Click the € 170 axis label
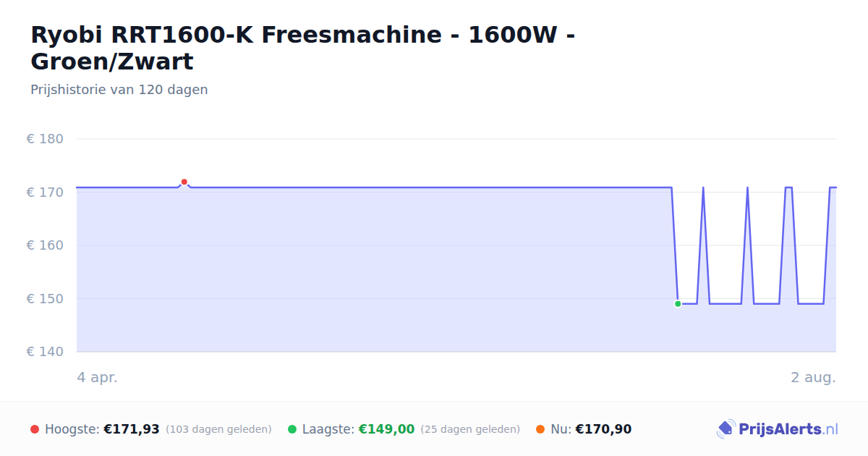 tap(45, 193)
